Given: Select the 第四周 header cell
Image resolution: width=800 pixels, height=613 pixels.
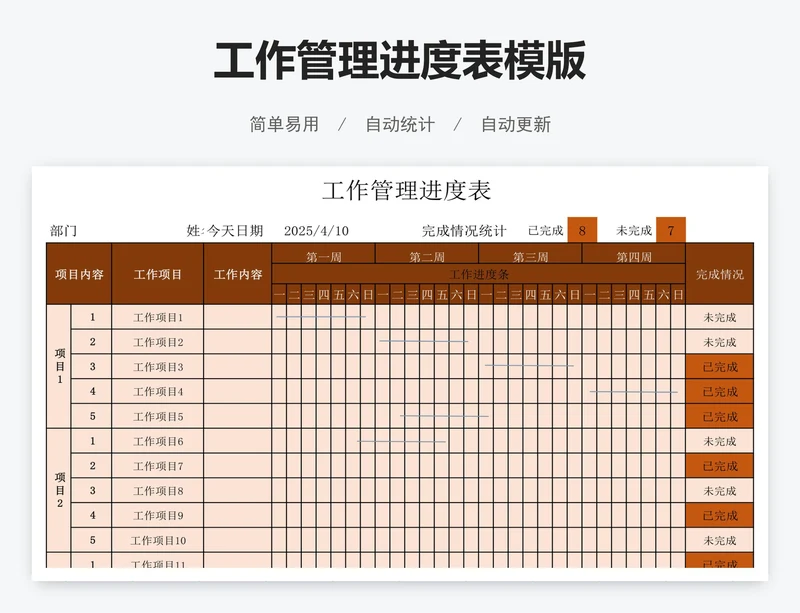Looking at the screenshot, I should tap(634, 254).
